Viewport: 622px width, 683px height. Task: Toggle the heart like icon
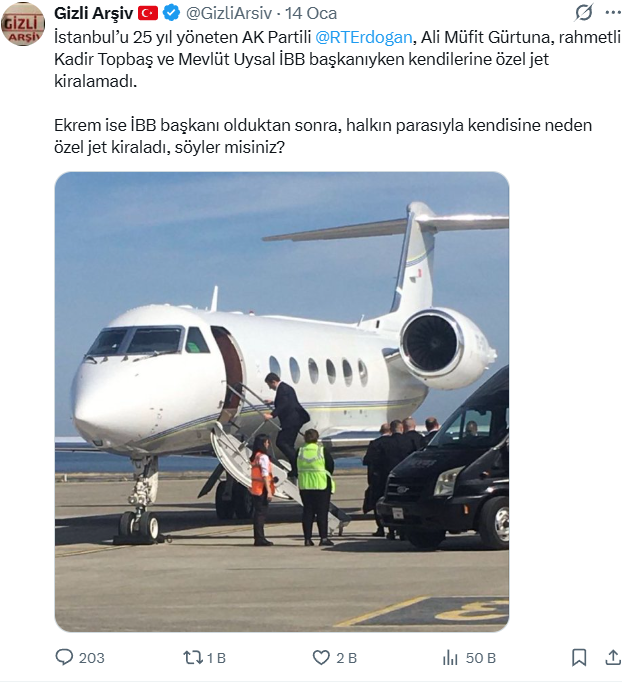coord(321,657)
